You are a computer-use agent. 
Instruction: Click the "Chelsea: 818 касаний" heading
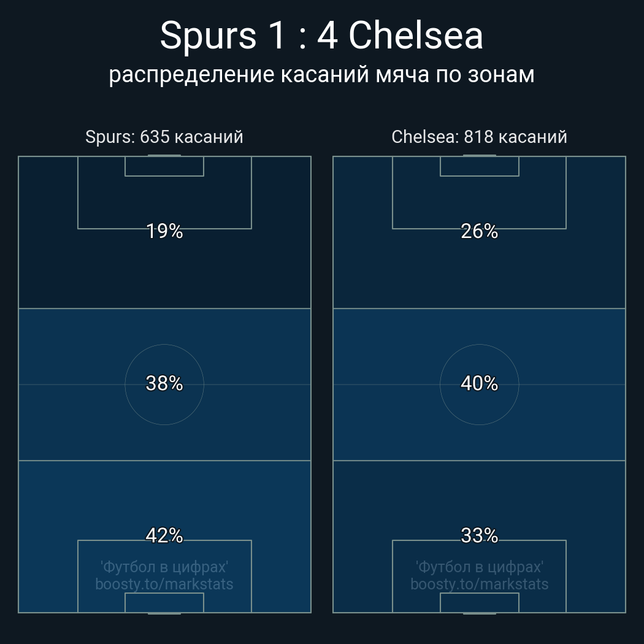[x=479, y=137]
